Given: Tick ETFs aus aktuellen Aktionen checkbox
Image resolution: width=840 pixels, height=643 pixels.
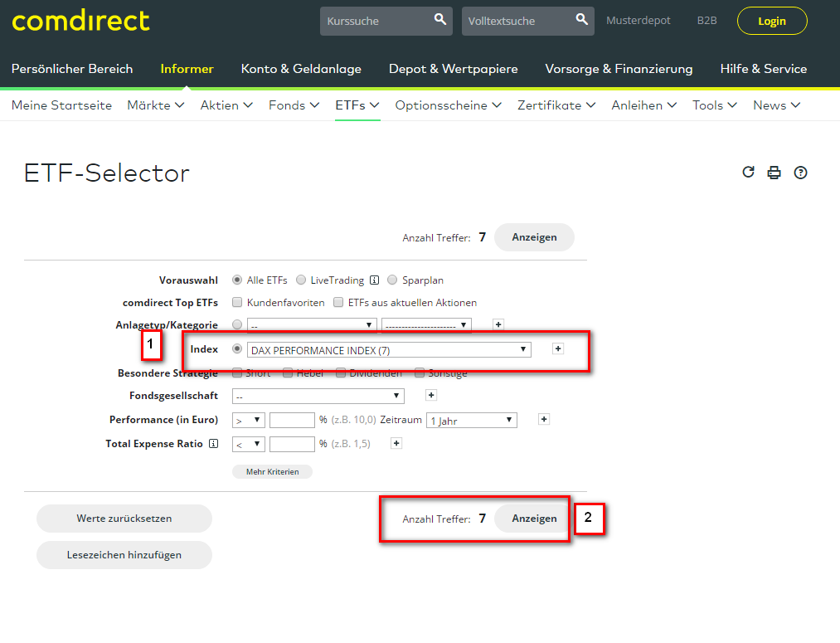Looking at the screenshot, I should click(338, 303).
